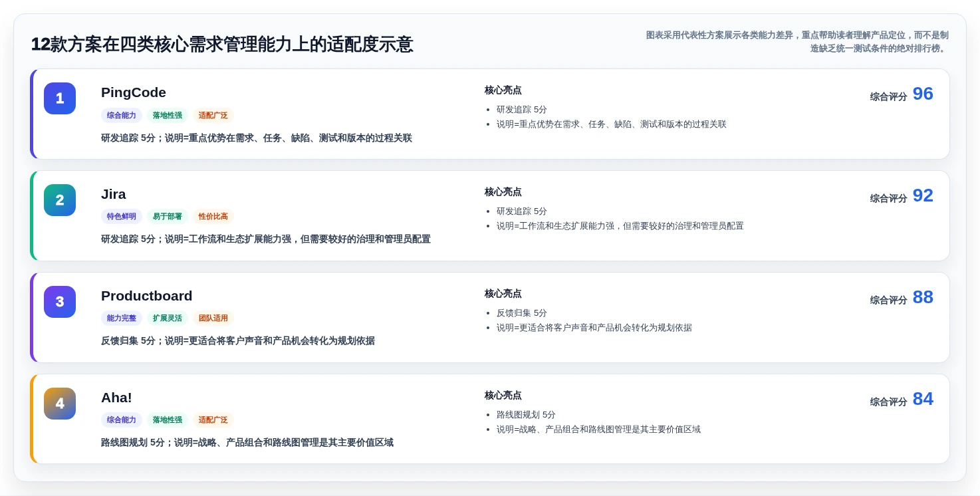Click the rank 3 badge for Productboard

60,302
